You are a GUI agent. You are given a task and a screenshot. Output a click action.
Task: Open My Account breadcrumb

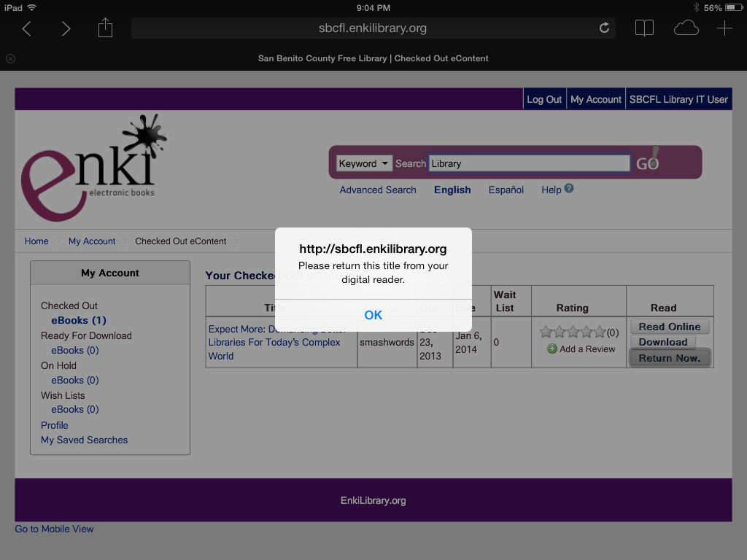pyautogui.click(x=92, y=241)
